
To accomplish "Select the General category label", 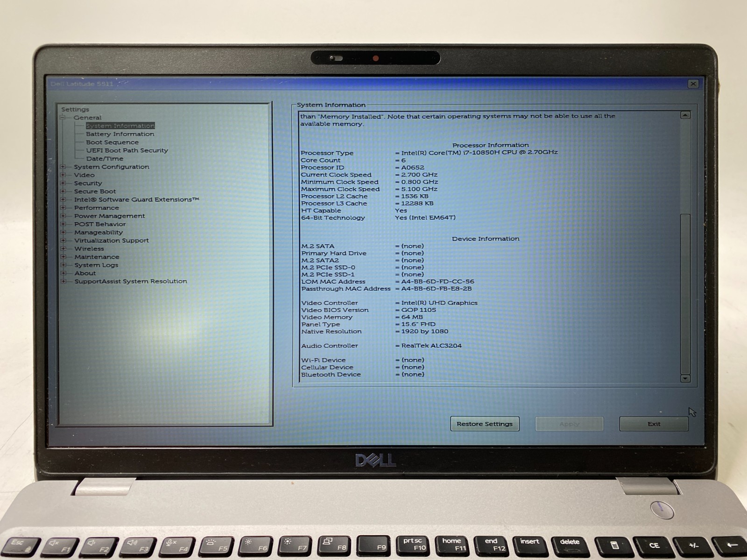I will [x=87, y=118].
